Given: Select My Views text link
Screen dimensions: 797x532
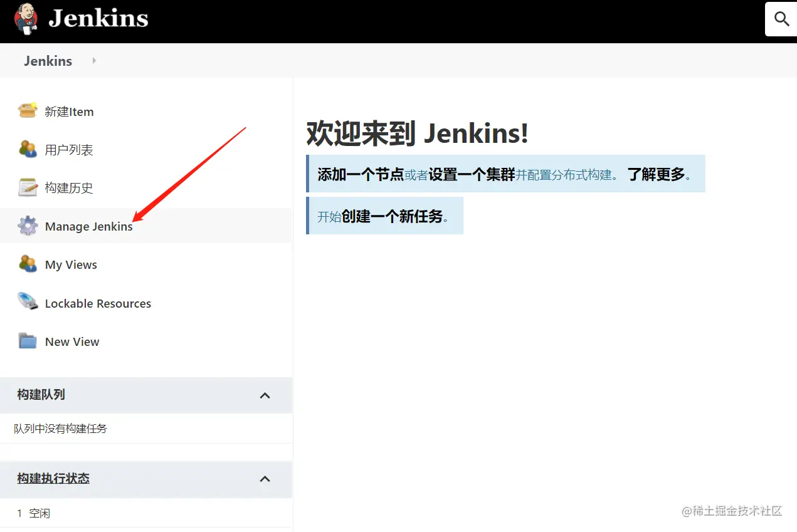Looking at the screenshot, I should [x=71, y=264].
